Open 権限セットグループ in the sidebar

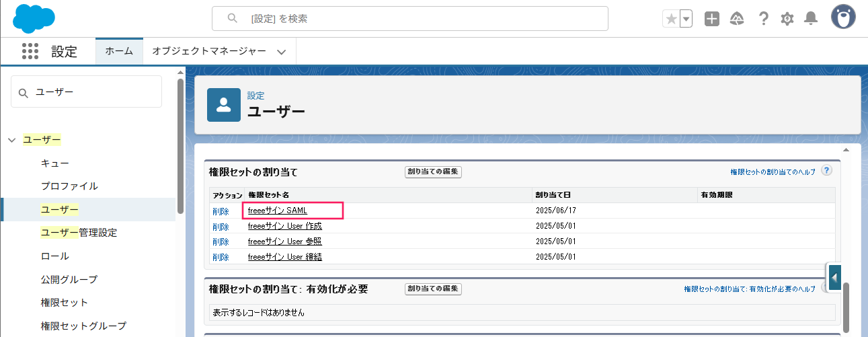[83, 326]
